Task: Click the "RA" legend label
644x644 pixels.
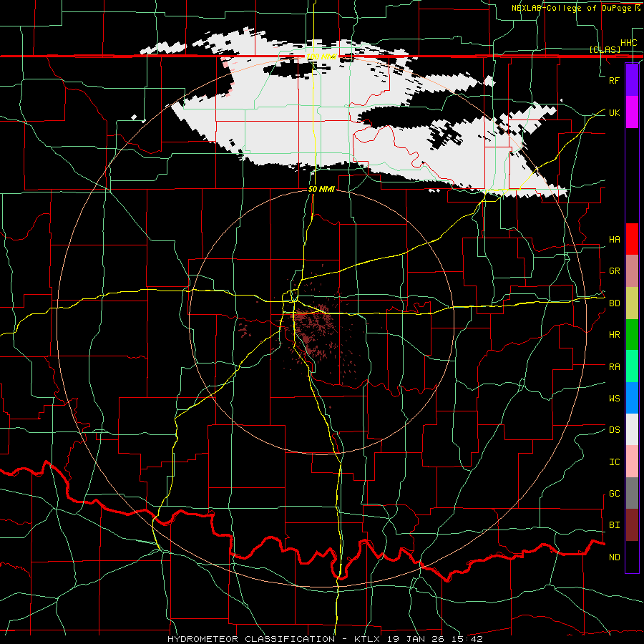Action: (x=614, y=367)
